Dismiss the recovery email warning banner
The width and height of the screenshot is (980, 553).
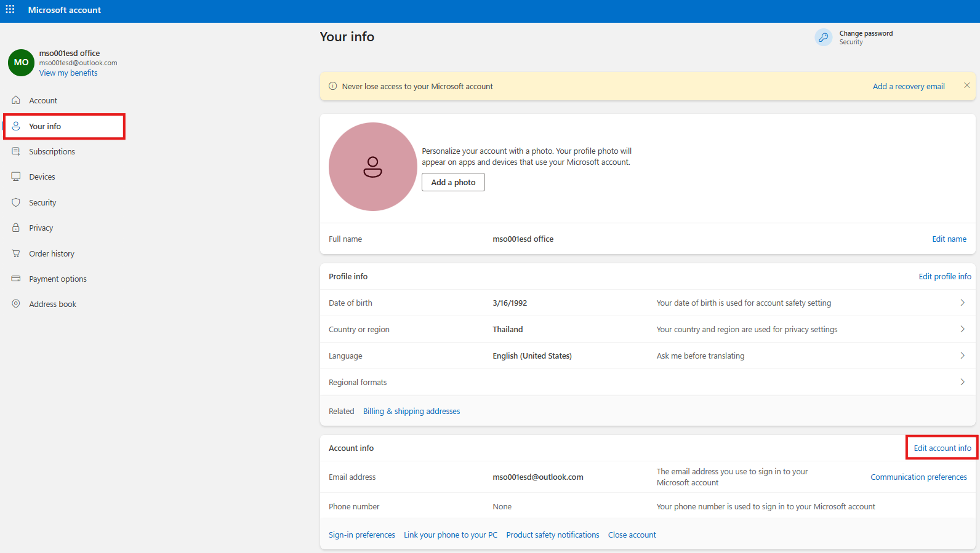(966, 86)
